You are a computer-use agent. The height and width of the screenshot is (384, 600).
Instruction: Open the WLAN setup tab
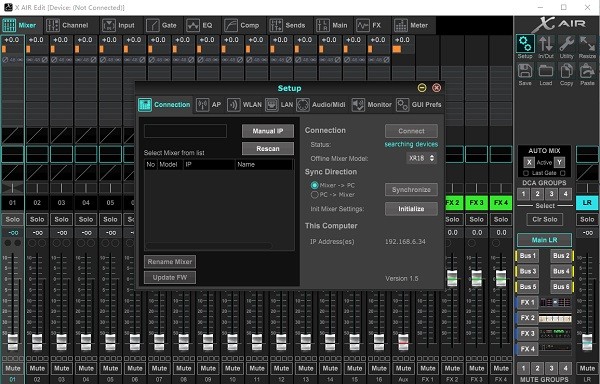click(x=244, y=104)
